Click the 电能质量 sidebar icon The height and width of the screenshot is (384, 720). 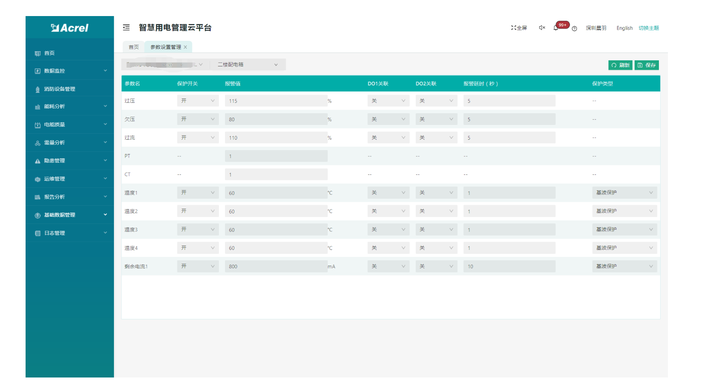(x=38, y=125)
